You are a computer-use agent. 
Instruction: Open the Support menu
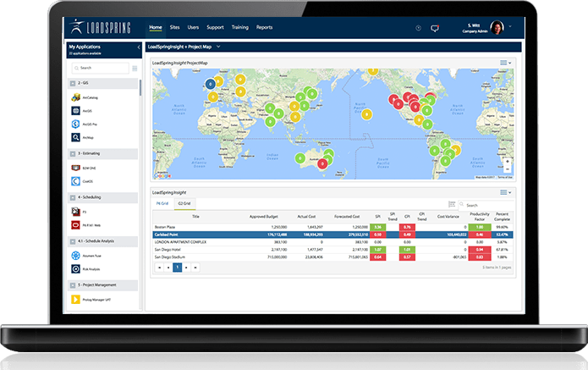(x=215, y=27)
